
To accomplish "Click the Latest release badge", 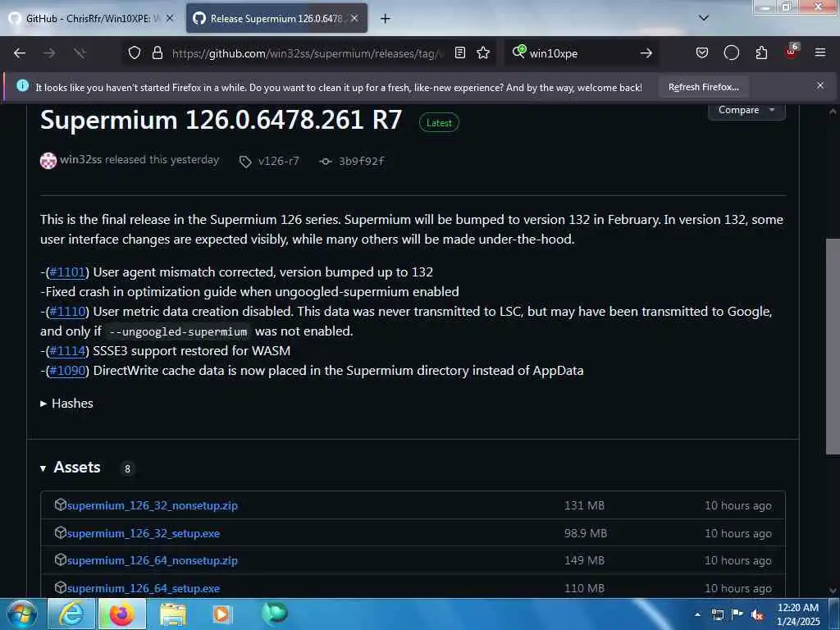I will [439, 123].
